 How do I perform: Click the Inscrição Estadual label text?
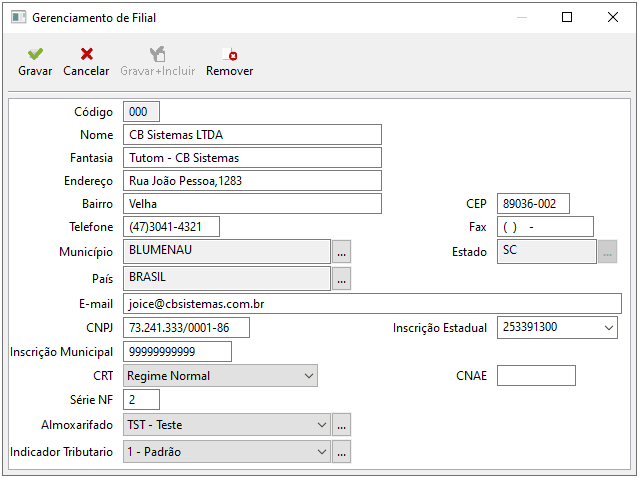click(x=440, y=328)
